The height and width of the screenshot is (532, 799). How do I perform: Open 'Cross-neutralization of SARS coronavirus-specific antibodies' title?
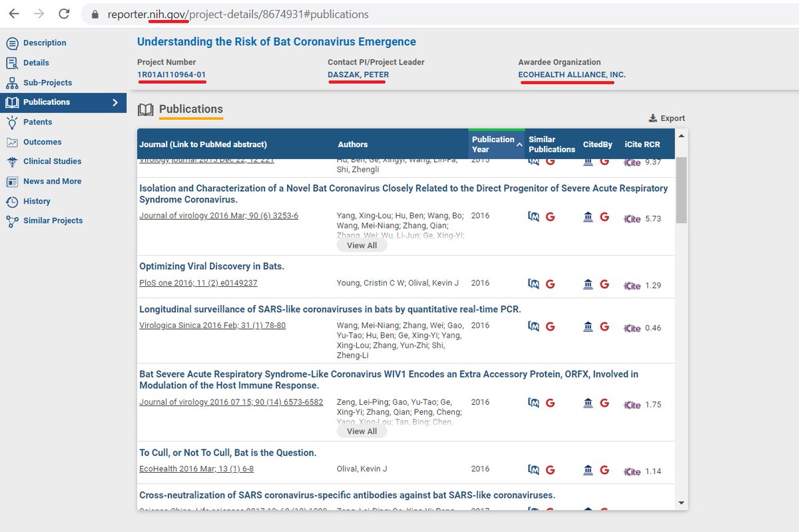[x=347, y=495]
